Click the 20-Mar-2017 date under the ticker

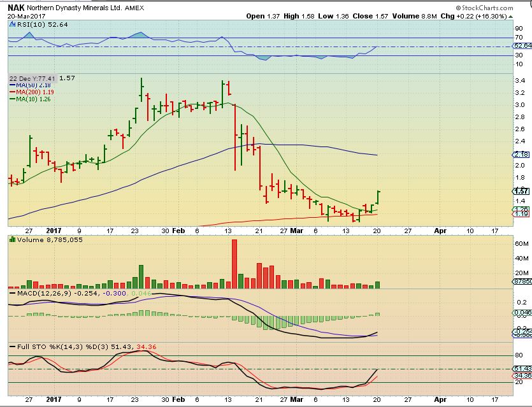coord(26,17)
